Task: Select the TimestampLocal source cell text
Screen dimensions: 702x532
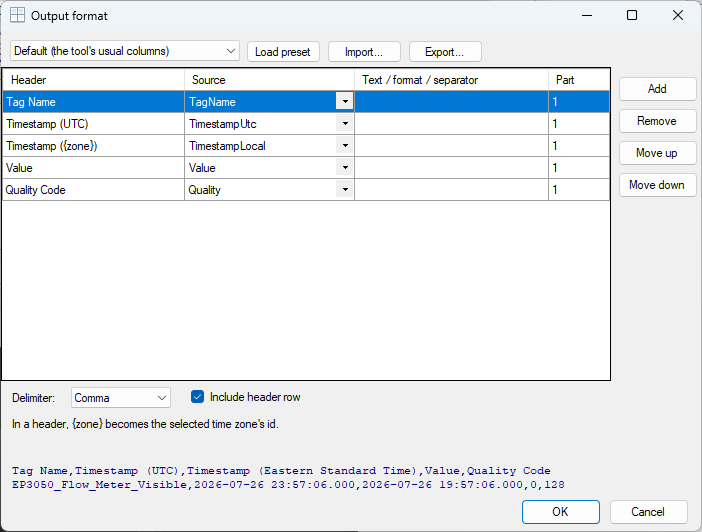Action: tap(227, 146)
